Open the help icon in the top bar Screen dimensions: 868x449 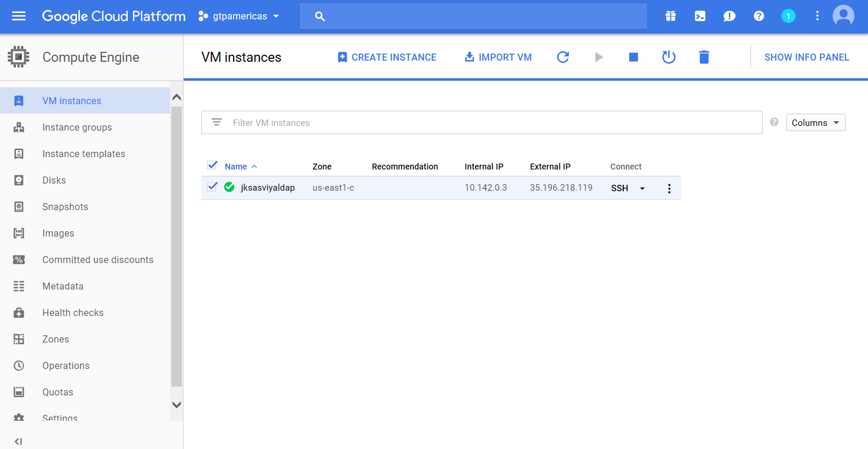[x=759, y=16]
